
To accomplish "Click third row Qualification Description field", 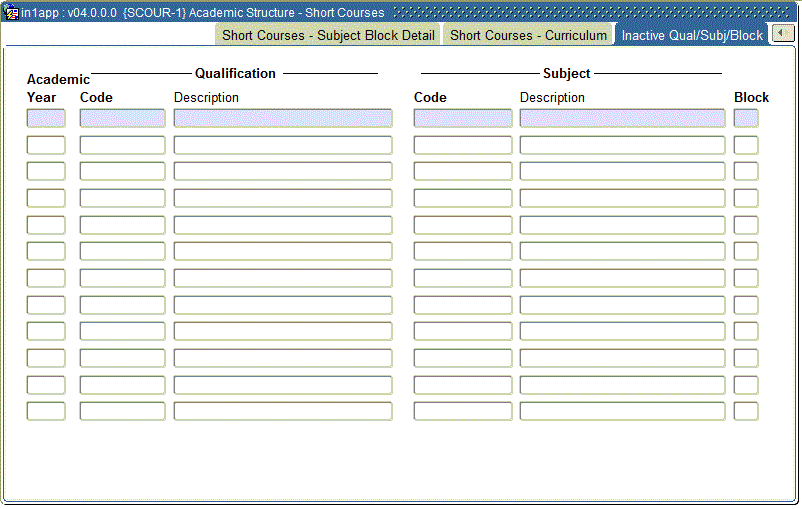I will pos(283,171).
